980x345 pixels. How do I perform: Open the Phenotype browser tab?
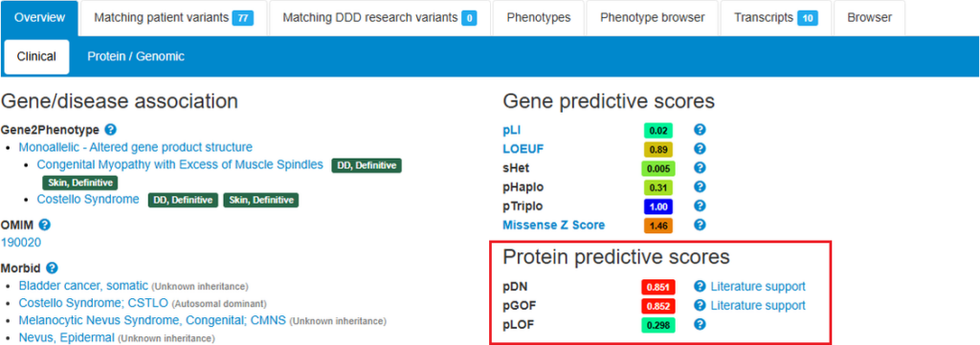[x=653, y=18]
